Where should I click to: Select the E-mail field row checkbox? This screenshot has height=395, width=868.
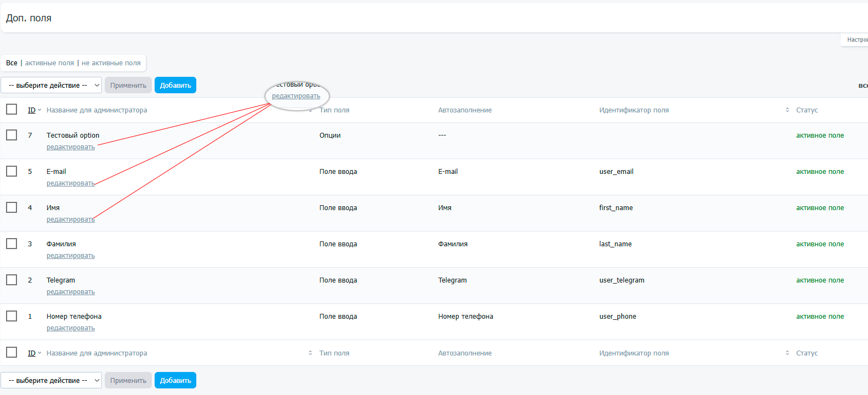click(x=12, y=171)
